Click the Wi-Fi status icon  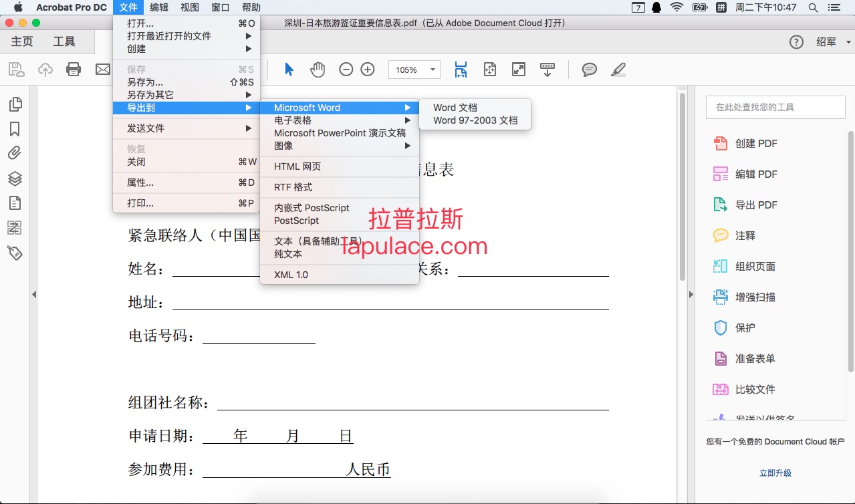(x=677, y=7)
